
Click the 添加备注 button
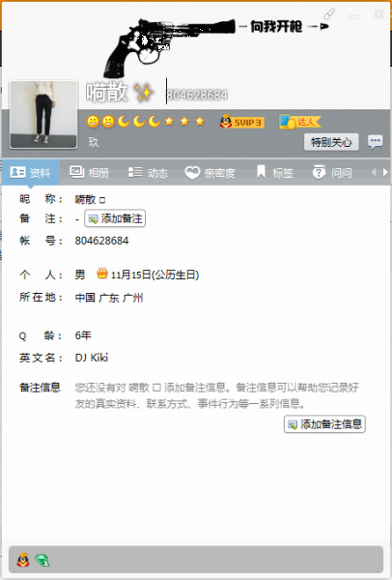click(115, 218)
